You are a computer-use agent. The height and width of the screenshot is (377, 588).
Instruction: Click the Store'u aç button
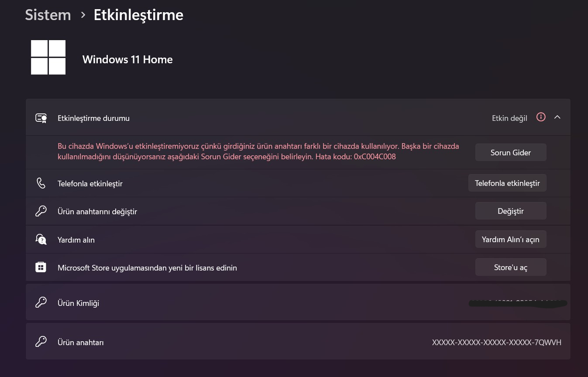click(510, 267)
